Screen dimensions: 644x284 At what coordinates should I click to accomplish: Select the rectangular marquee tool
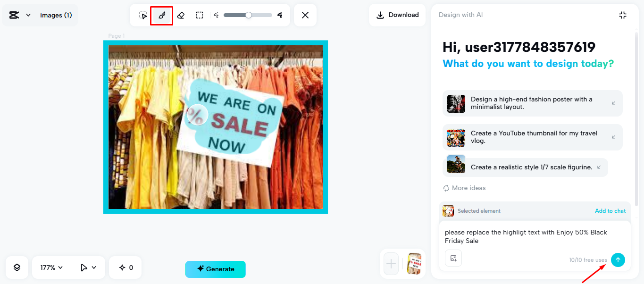[x=200, y=15]
